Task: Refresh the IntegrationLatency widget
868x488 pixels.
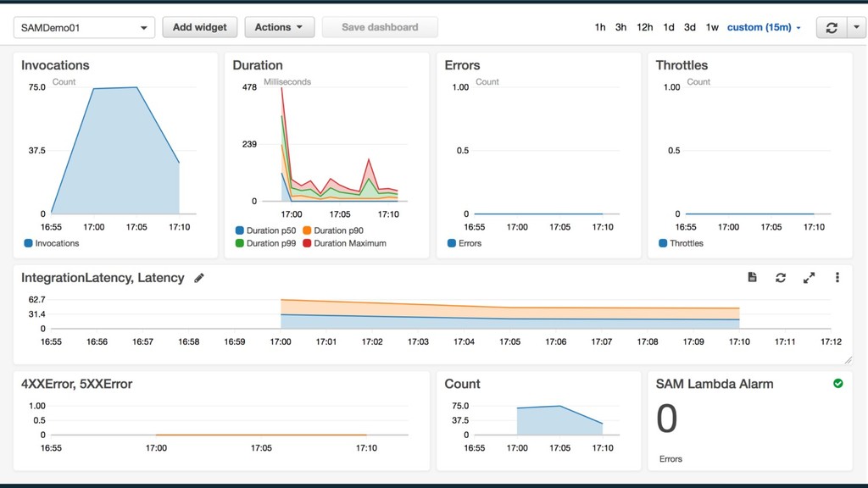Action: pyautogui.click(x=781, y=278)
